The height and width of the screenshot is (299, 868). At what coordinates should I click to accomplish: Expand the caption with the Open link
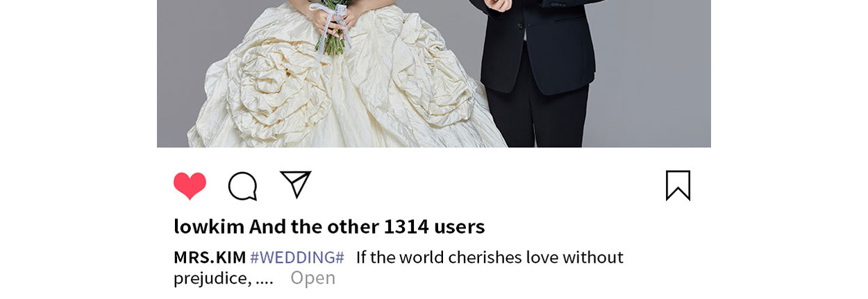click(x=312, y=278)
